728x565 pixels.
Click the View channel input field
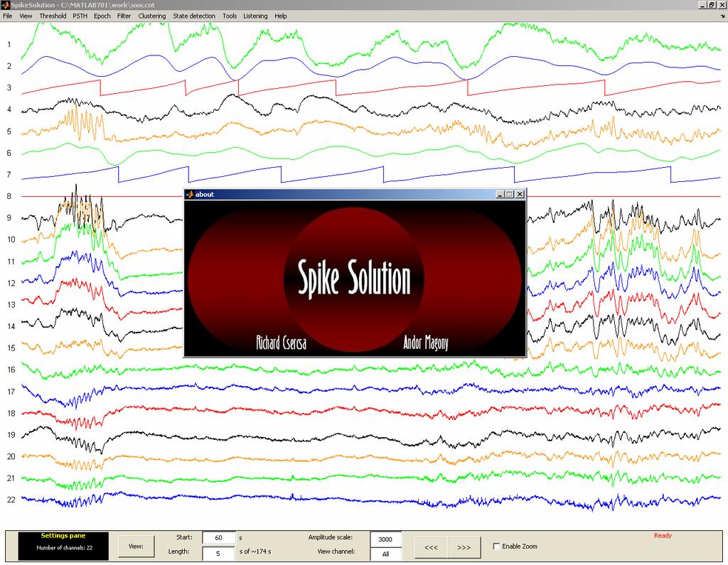pos(385,554)
